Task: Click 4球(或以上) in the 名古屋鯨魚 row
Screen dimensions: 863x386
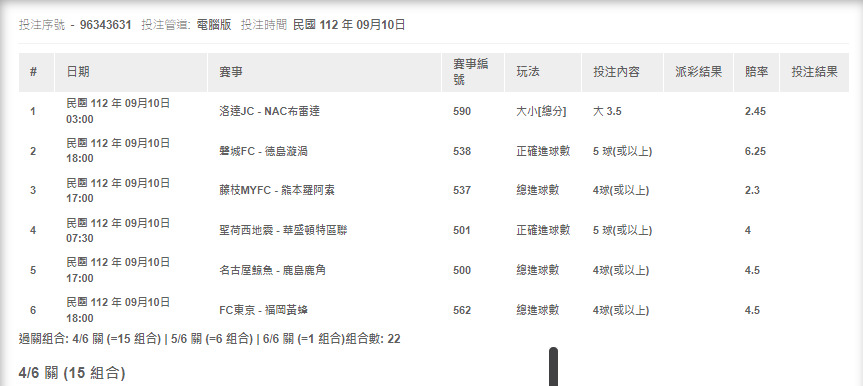Action: 621,270
